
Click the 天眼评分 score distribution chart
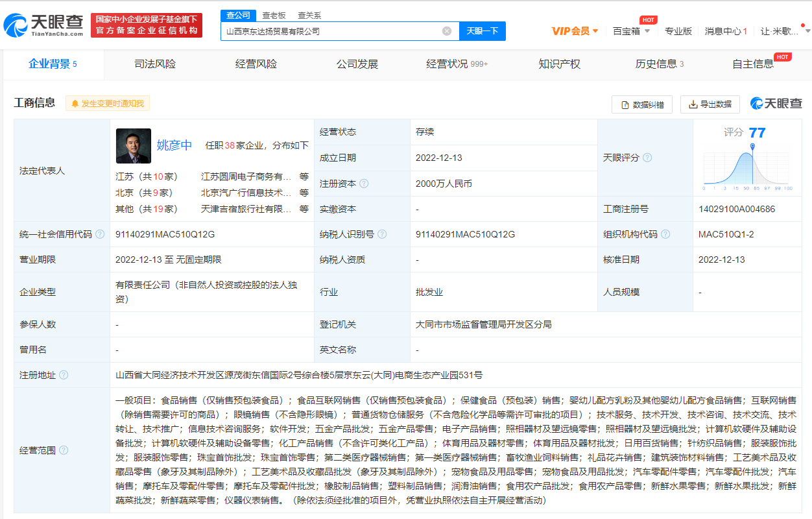pyautogui.click(x=748, y=169)
